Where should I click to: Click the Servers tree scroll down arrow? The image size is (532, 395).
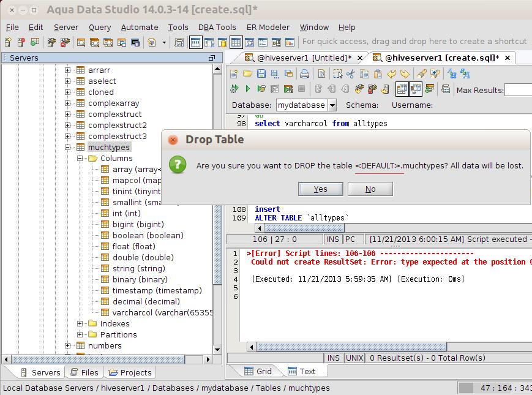point(217,349)
